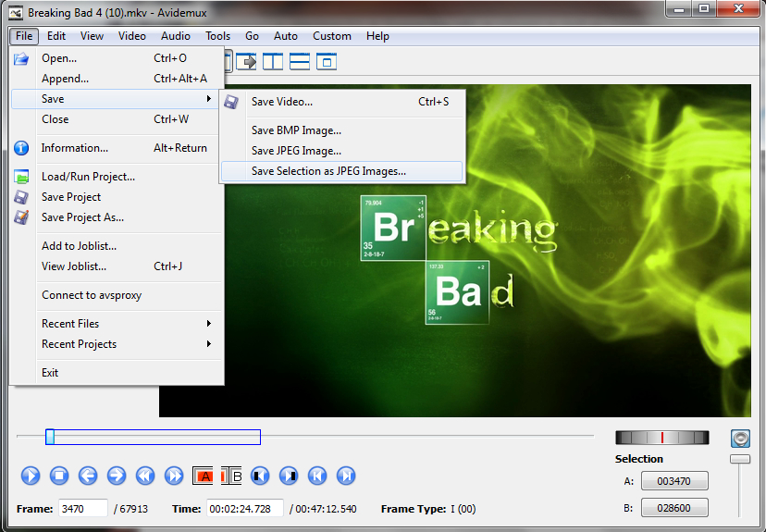Jump to next keyframe with fast-forward icon

pos(174,476)
